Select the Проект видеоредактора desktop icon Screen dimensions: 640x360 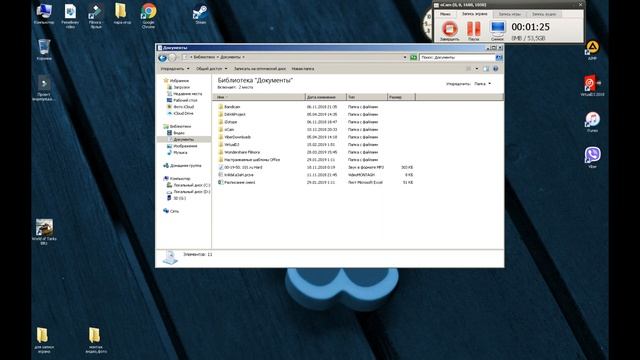[44, 88]
